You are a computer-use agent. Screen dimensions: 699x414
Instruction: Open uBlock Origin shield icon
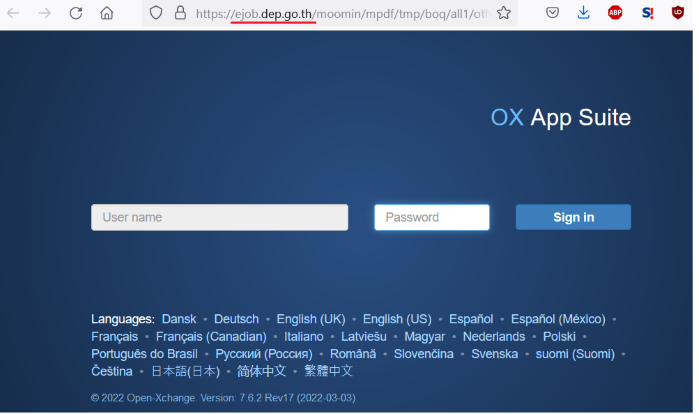tap(678, 13)
